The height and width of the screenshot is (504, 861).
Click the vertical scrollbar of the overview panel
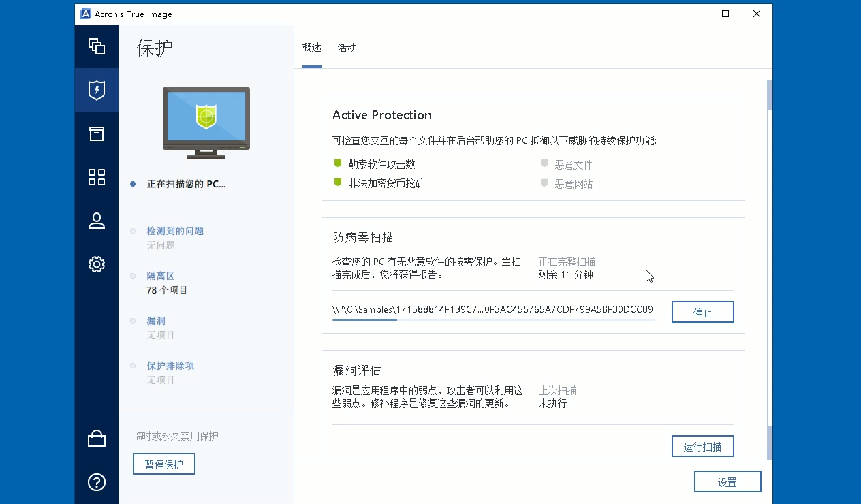point(770,271)
